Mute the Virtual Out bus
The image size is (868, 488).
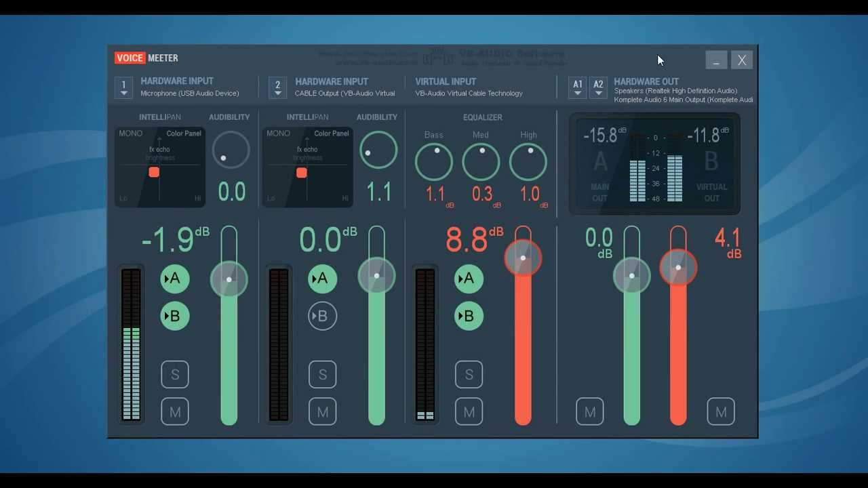(721, 411)
